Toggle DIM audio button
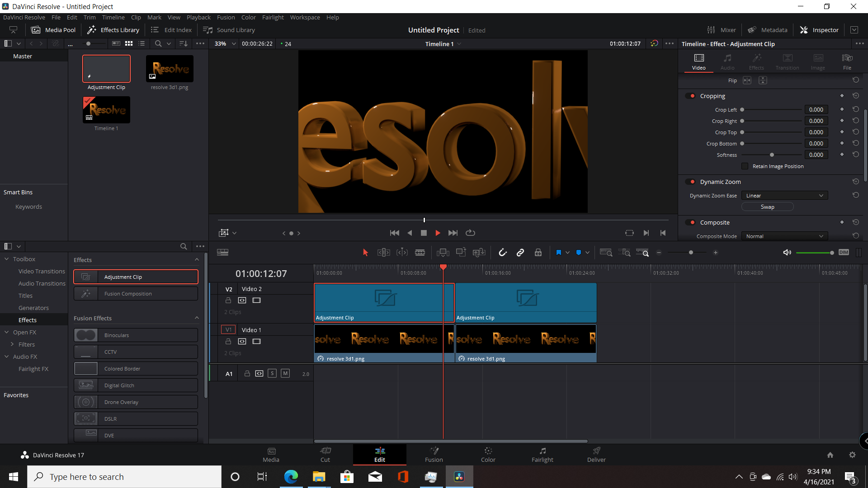868x488 pixels. click(844, 253)
